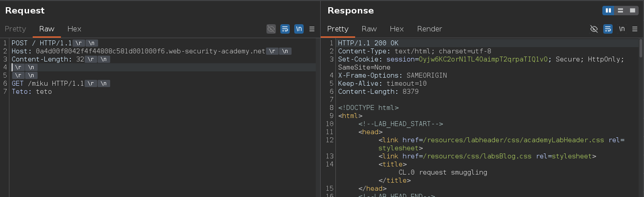The height and width of the screenshot is (197, 644).
Task: Toggle line wrap icon in Response panel
Action: point(608,29)
